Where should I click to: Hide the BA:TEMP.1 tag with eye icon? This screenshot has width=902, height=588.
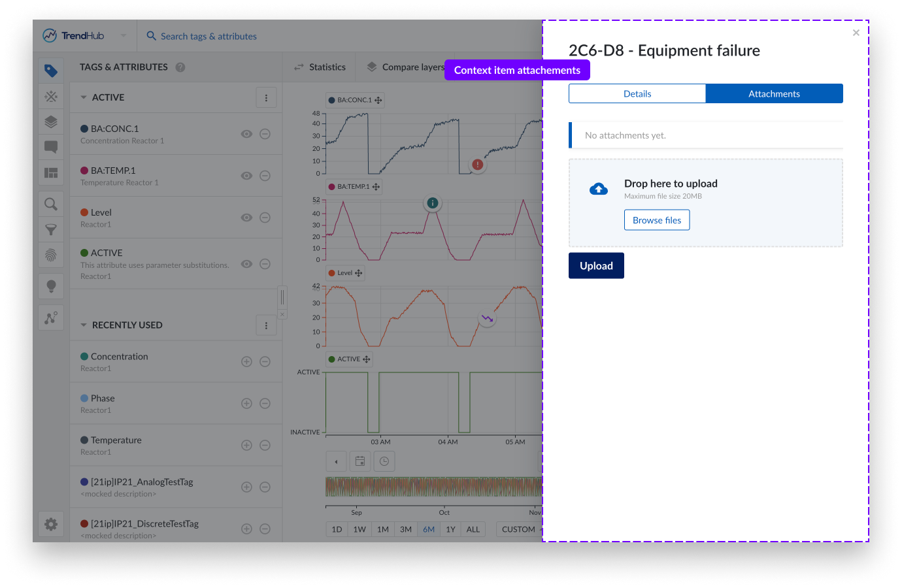(x=246, y=176)
